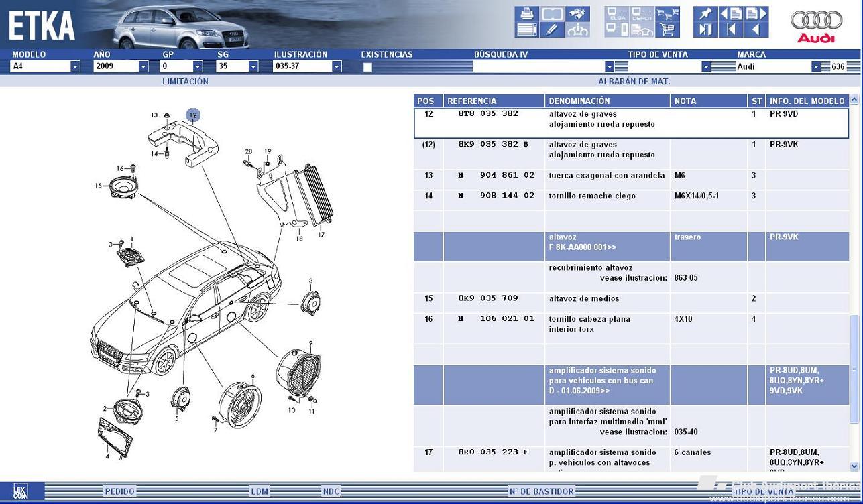The width and height of the screenshot is (863, 504).
Task: Click illustration reference 863-05
Action: (x=686, y=278)
